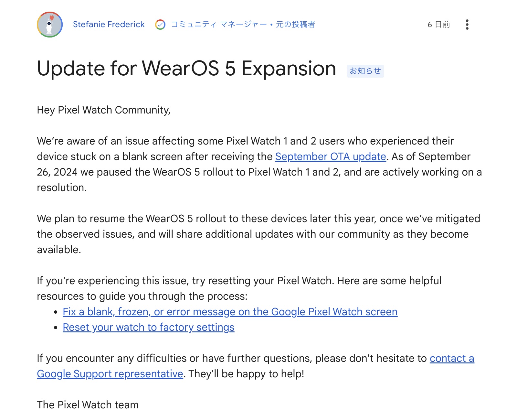The height and width of the screenshot is (420, 506).
Task: Open the three-dot post options menu
Action: pyautogui.click(x=467, y=25)
